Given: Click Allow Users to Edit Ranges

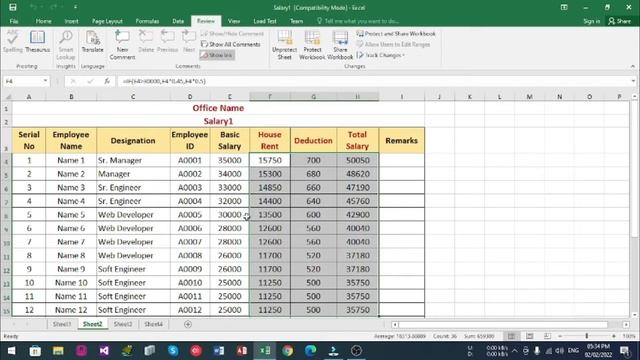Looking at the screenshot, I should coord(393,44).
